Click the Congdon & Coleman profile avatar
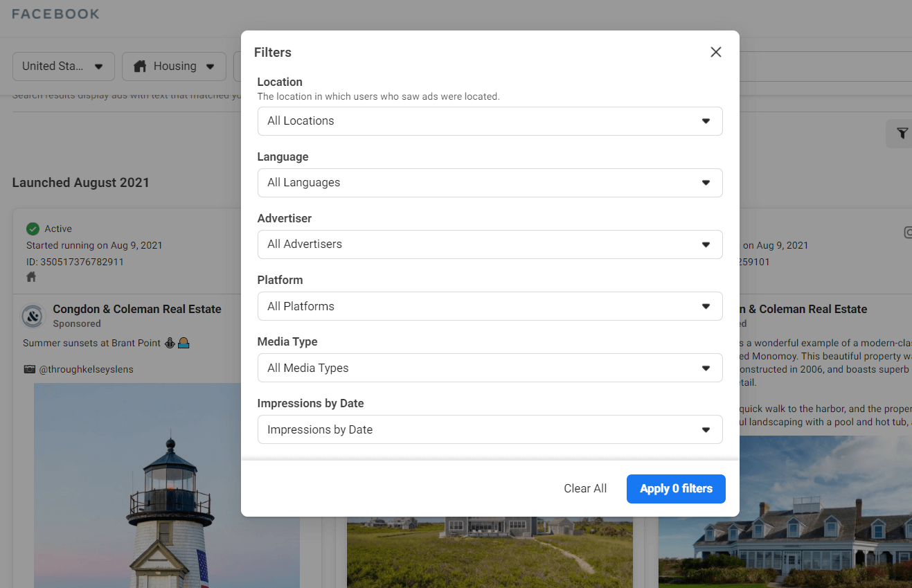 (x=33, y=316)
